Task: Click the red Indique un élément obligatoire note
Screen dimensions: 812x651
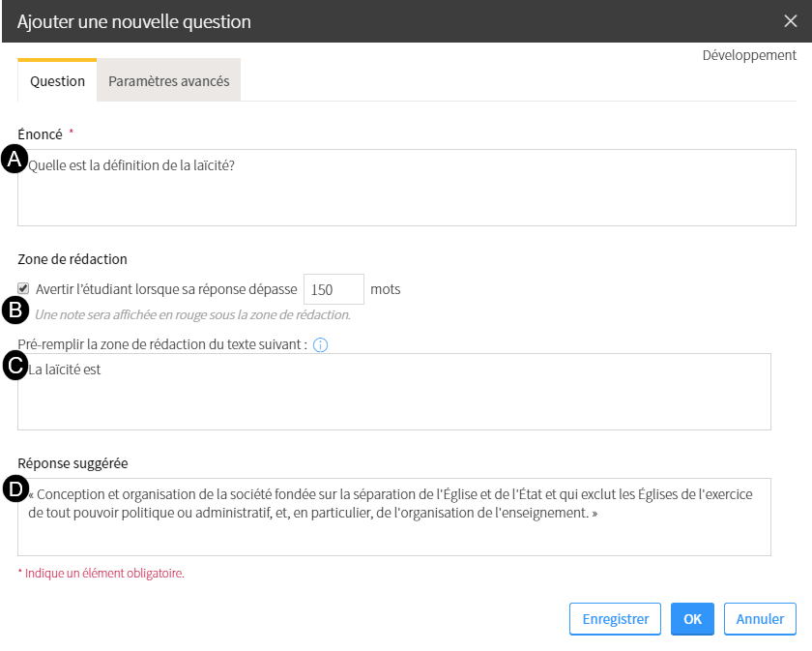Action: 101,574
